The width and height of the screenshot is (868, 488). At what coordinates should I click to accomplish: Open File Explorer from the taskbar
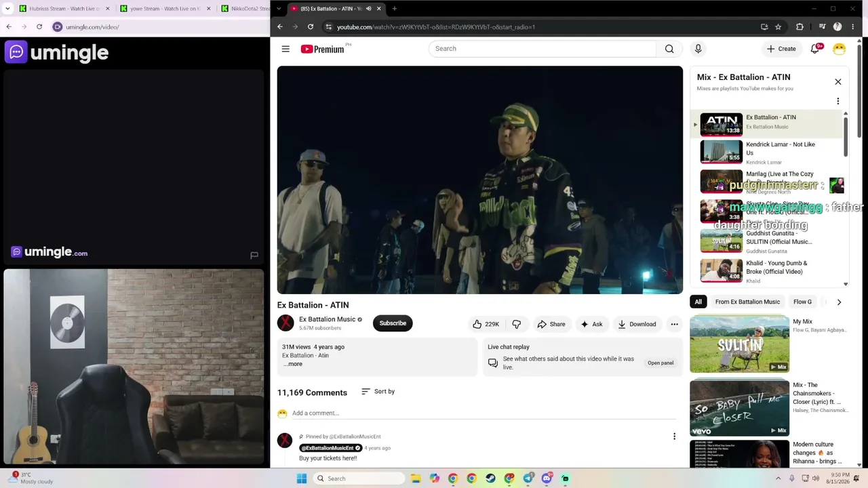coord(415,479)
